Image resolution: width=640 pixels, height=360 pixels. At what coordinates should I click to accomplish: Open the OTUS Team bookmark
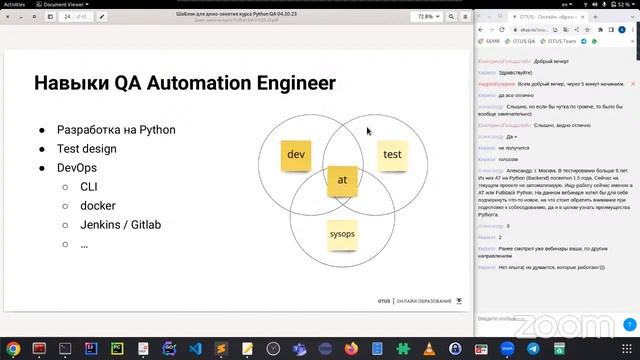[x=558, y=41]
